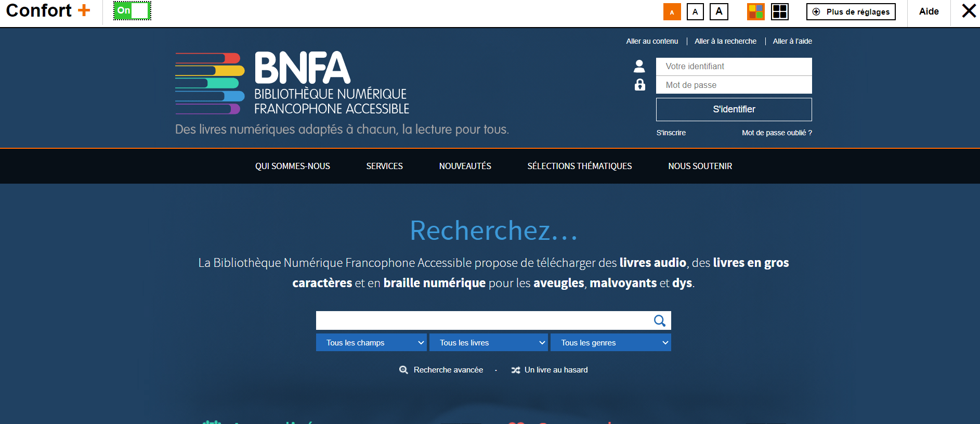This screenshot has height=424, width=980.
Task: Toggle the Confort+ On switch
Action: pyautogui.click(x=132, y=10)
